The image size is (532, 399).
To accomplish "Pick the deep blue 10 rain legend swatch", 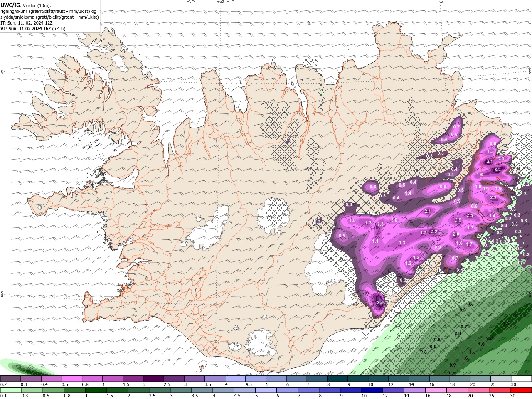I will 372,390.
